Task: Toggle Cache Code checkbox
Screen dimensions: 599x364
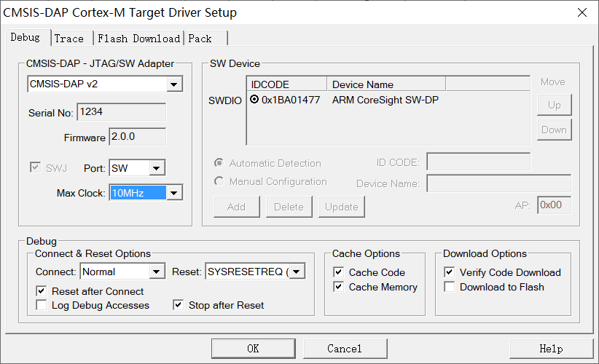Action: click(338, 272)
